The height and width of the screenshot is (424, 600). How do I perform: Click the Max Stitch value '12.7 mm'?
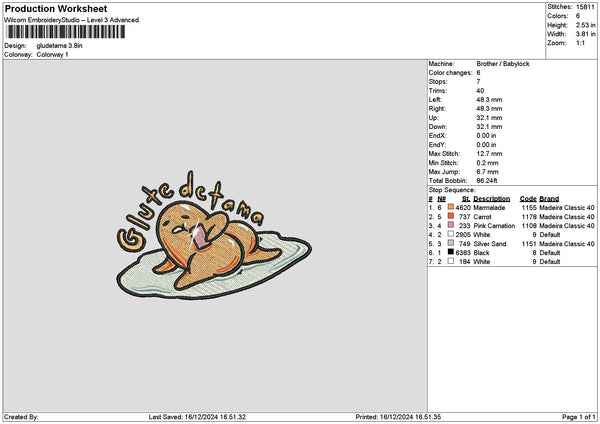click(x=489, y=153)
